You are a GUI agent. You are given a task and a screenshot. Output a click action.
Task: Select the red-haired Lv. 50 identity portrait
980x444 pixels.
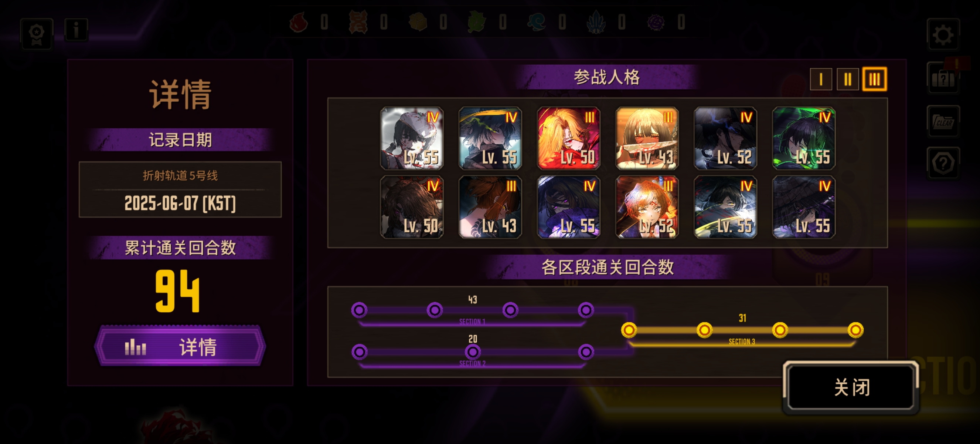(568, 138)
